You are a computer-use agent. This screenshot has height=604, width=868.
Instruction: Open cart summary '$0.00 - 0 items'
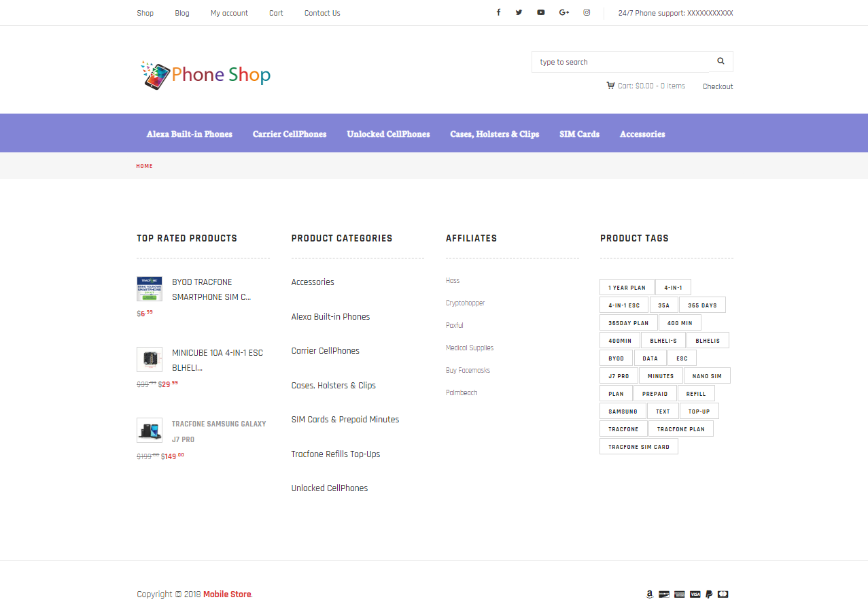651,86
